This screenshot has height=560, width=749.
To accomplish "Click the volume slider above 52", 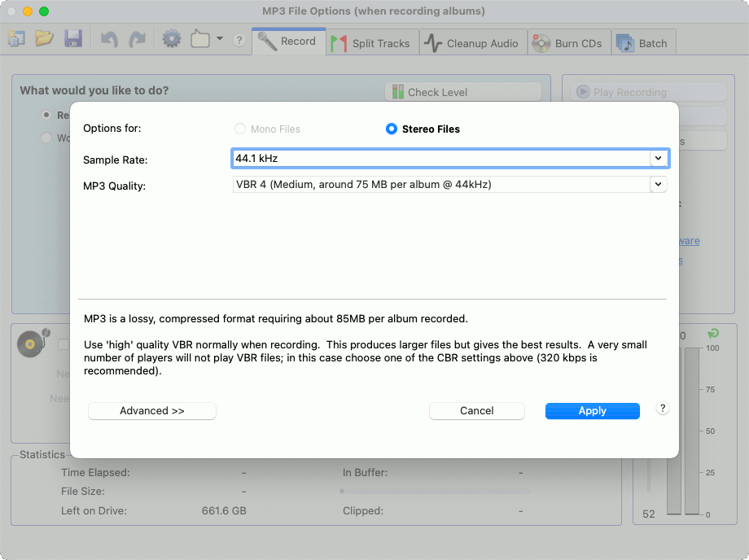I will click(649, 475).
